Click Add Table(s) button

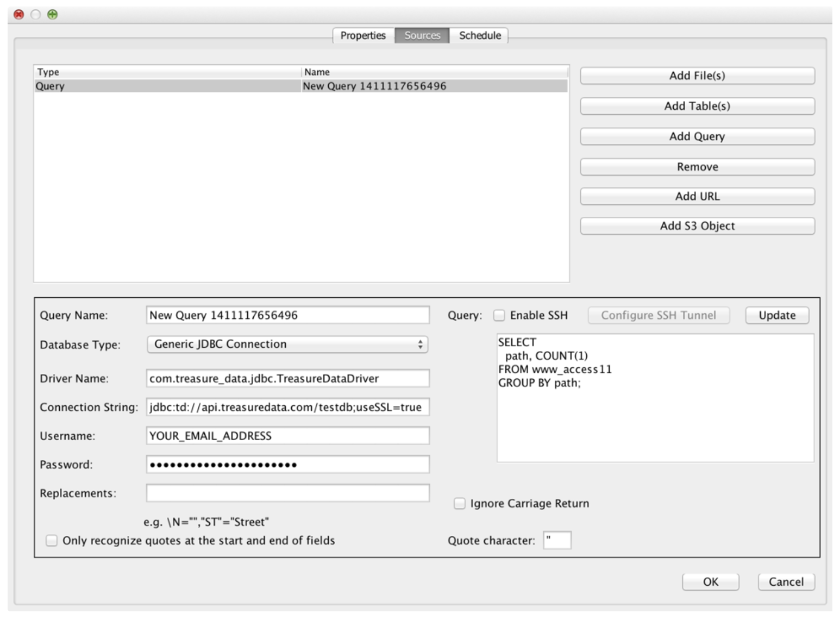pos(697,106)
